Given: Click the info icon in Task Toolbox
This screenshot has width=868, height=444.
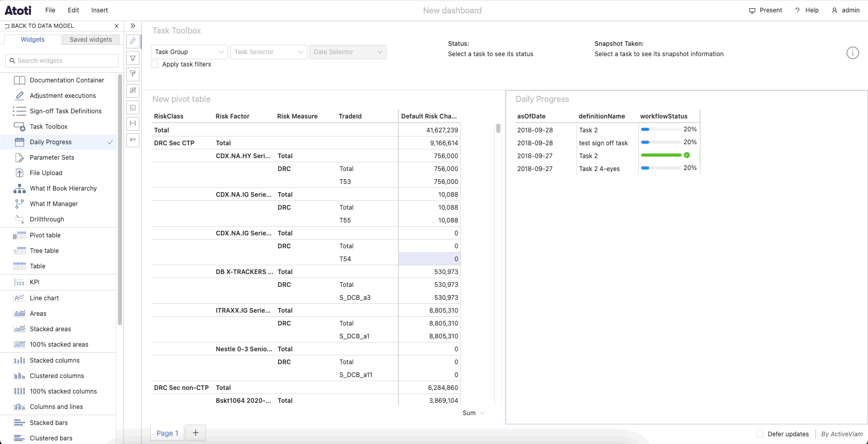Looking at the screenshot, I should [x=853, y=53].
